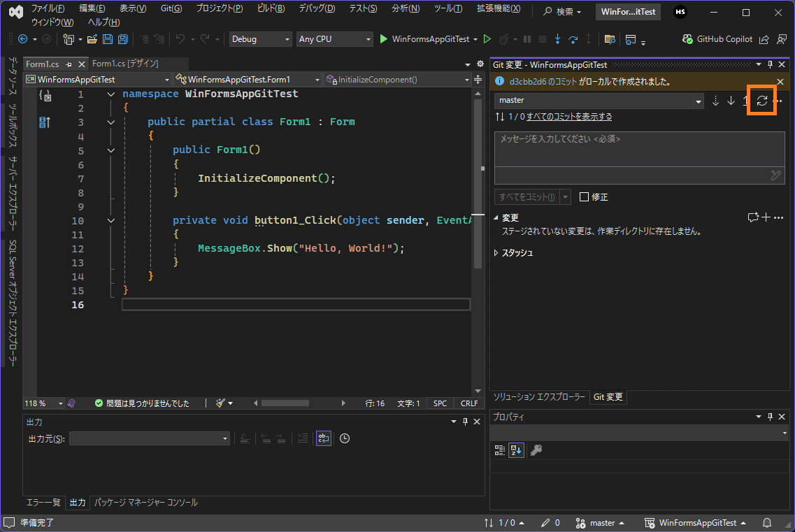Click the property pages wrench icon

pos(536,450)
